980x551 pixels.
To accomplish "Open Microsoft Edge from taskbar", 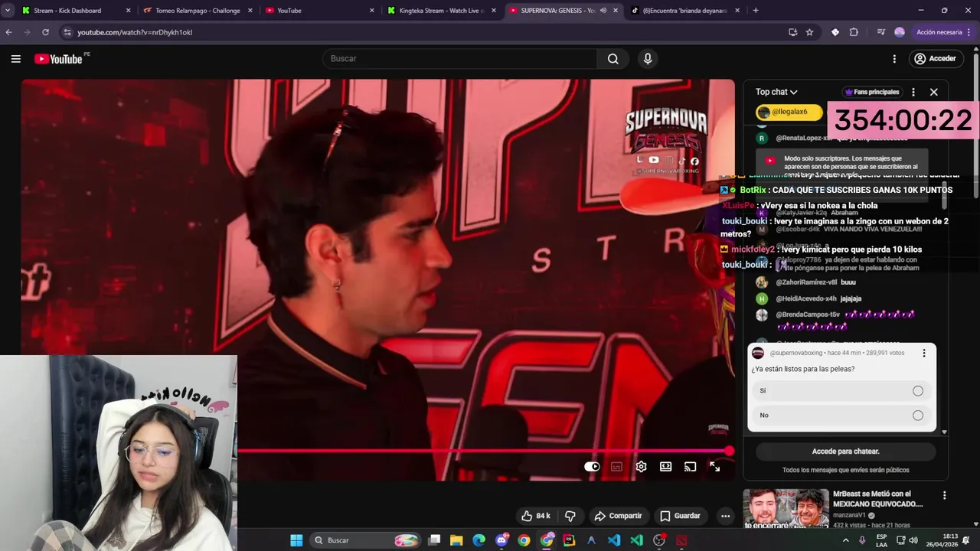I will click(479, 540).
